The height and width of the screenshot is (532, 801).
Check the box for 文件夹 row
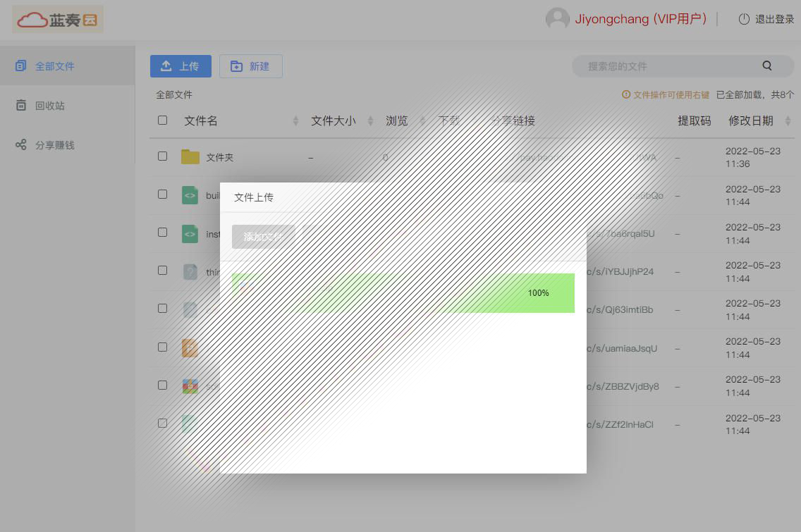click(x=162, y=156)
